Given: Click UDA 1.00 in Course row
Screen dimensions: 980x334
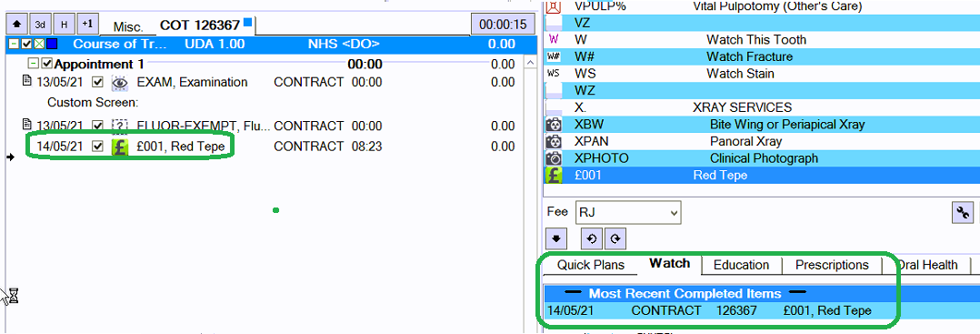Looking at the screenshot, I should pyautogui.click(x=215, y=45).
